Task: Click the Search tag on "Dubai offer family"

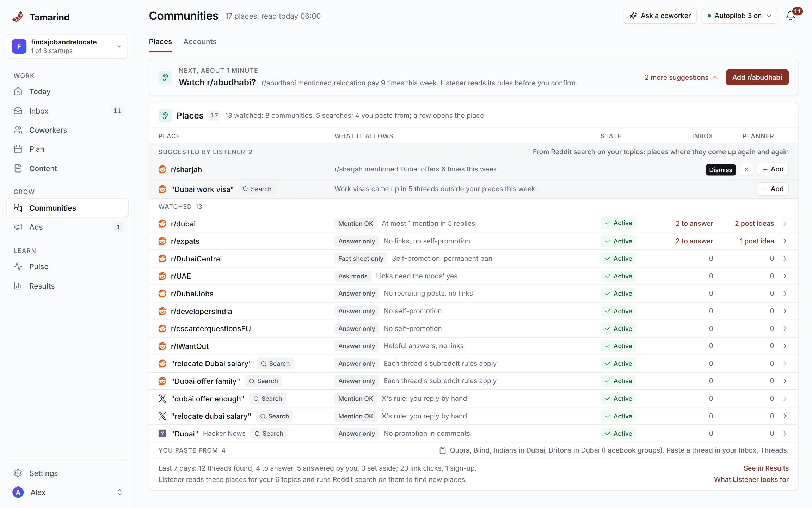Action: coord(263,381)
